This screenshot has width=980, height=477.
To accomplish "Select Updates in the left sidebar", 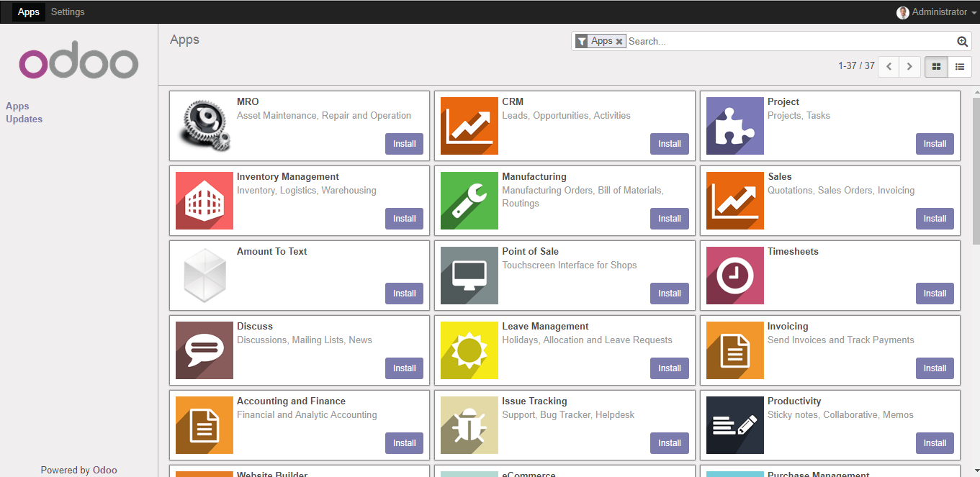I will click(x=24, y=119).
